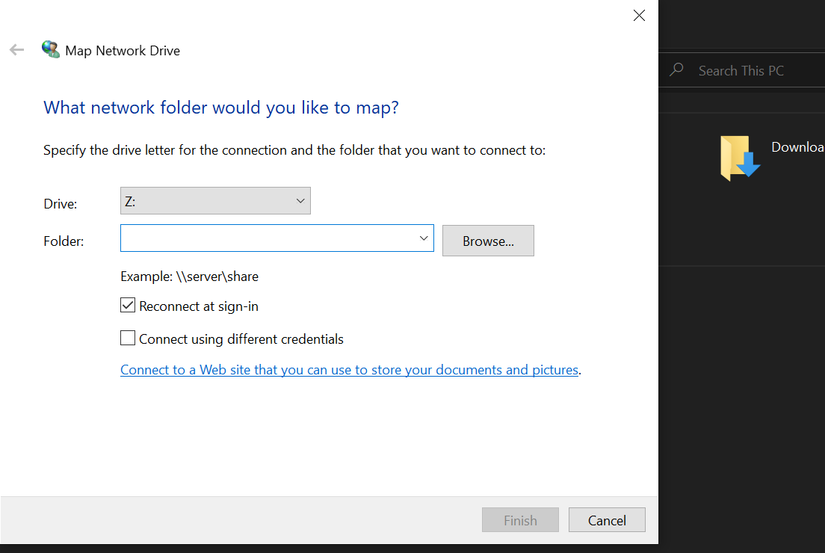Uncheck Reconnect at sign-in
The image size is (825, 553).
coord(127,305)
